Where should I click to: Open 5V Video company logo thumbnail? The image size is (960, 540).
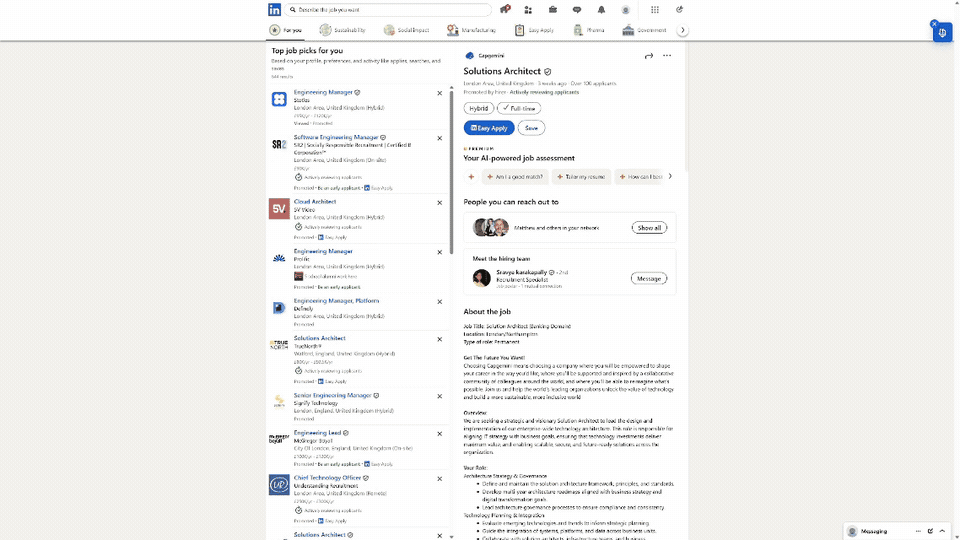click(279, 209)
